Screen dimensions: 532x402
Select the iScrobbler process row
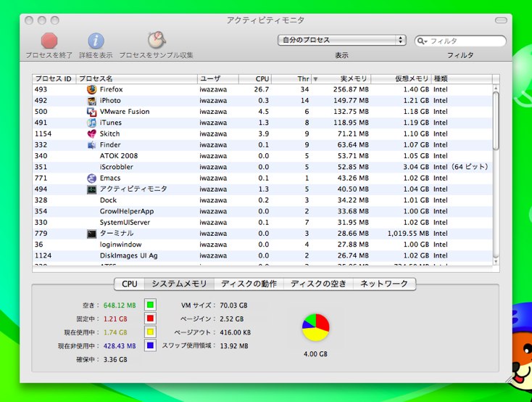(262, 167)
